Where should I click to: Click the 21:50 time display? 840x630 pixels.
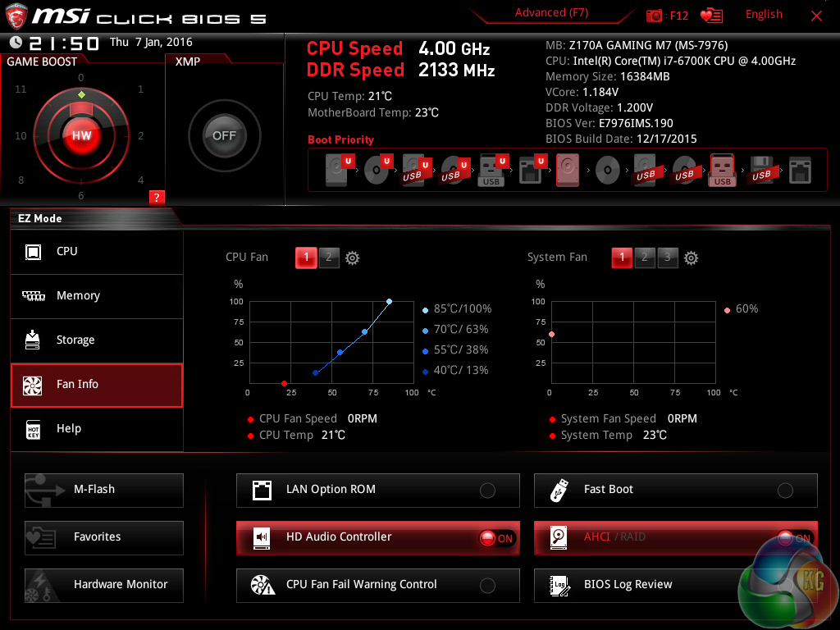click(x=64, y=43)
